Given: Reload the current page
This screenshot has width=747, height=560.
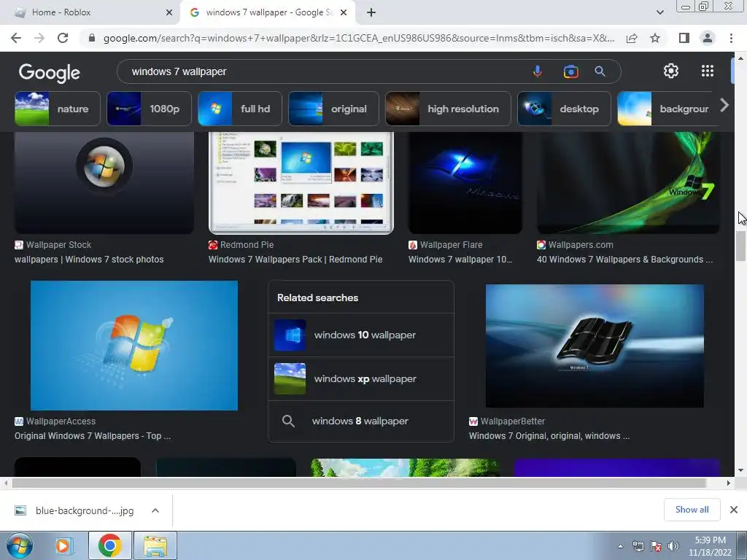Looking at the screenshot, I should tap(63, 38).
